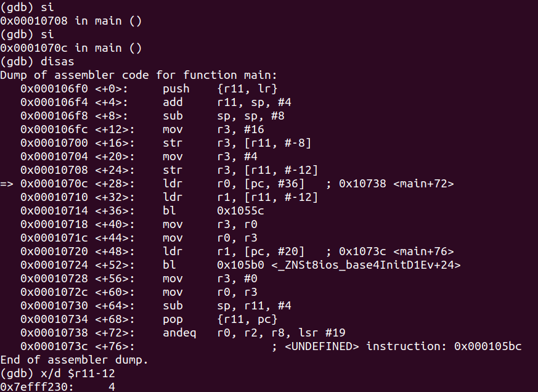Click the 'disas' command text
The image size is (538, 392).
tap(57, 62)
